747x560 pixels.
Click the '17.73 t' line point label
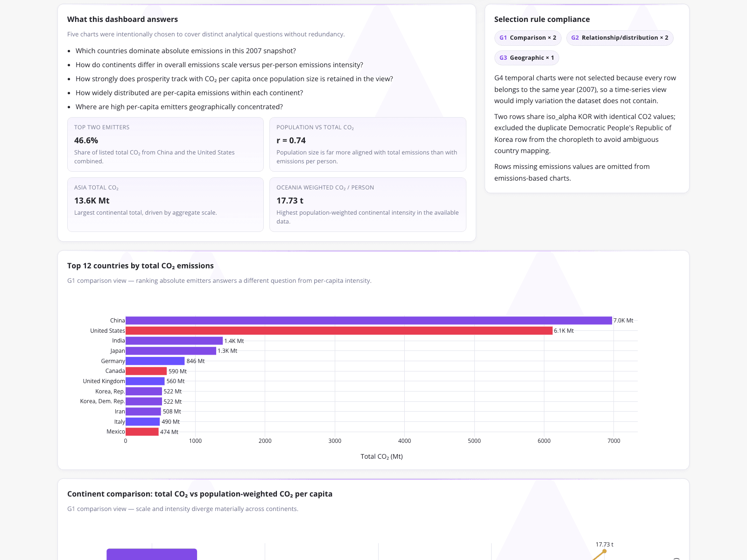605,545
